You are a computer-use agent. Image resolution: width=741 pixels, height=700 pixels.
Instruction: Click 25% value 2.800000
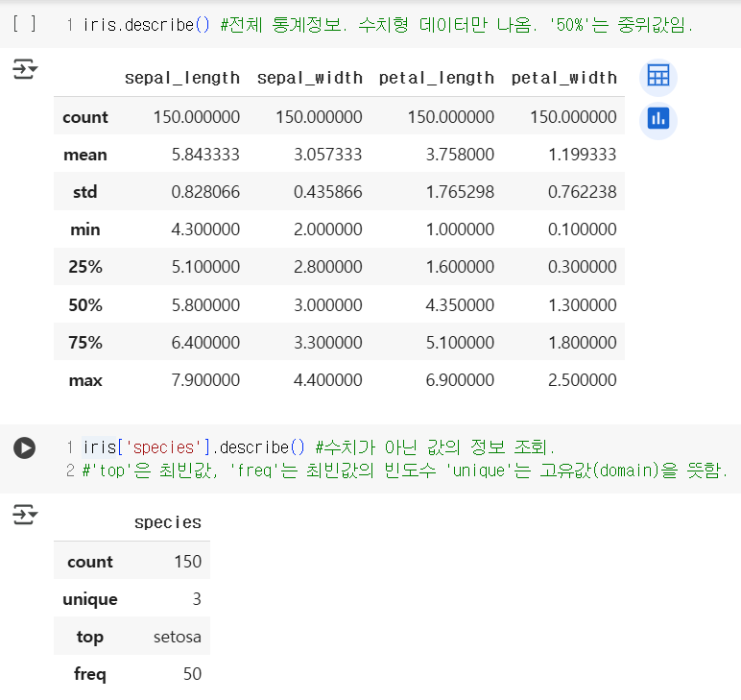pyautogui.click(x=328, y=267)
